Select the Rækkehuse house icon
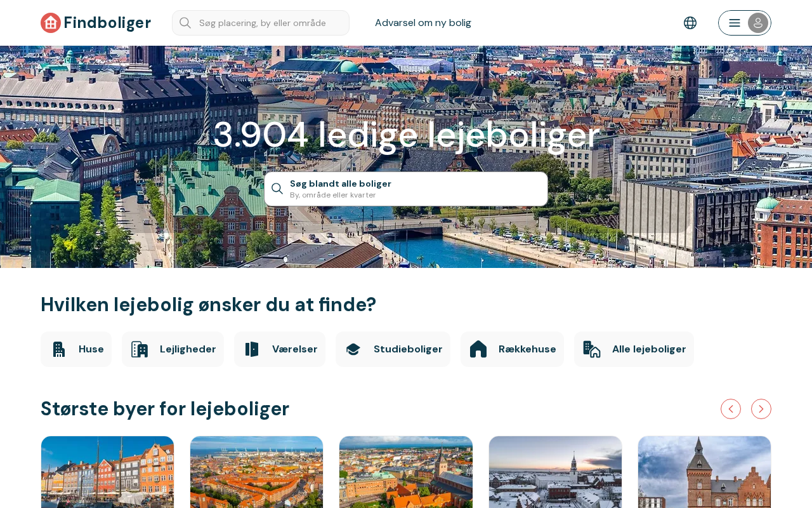 tap(478, 349)
